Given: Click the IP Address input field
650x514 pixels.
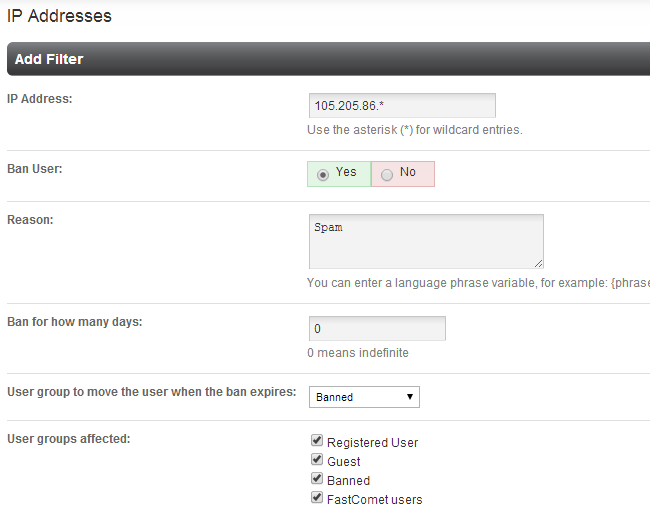Looking at the screenshot, I should click(x=402, y=105).
